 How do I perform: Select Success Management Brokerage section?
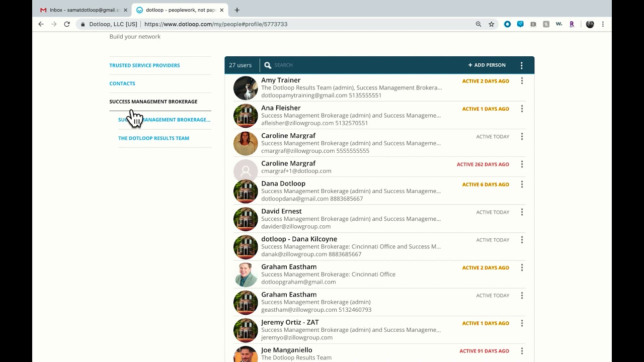(x=153, y=102)
